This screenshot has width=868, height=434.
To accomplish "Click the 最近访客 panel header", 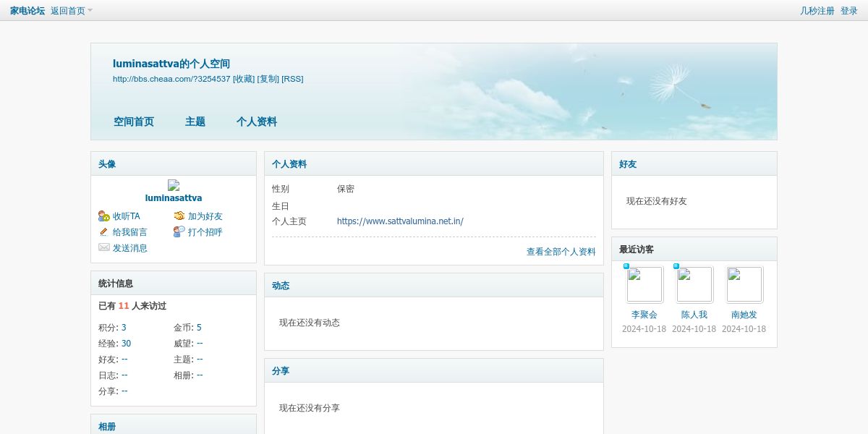I will click(x=694, y=250).
